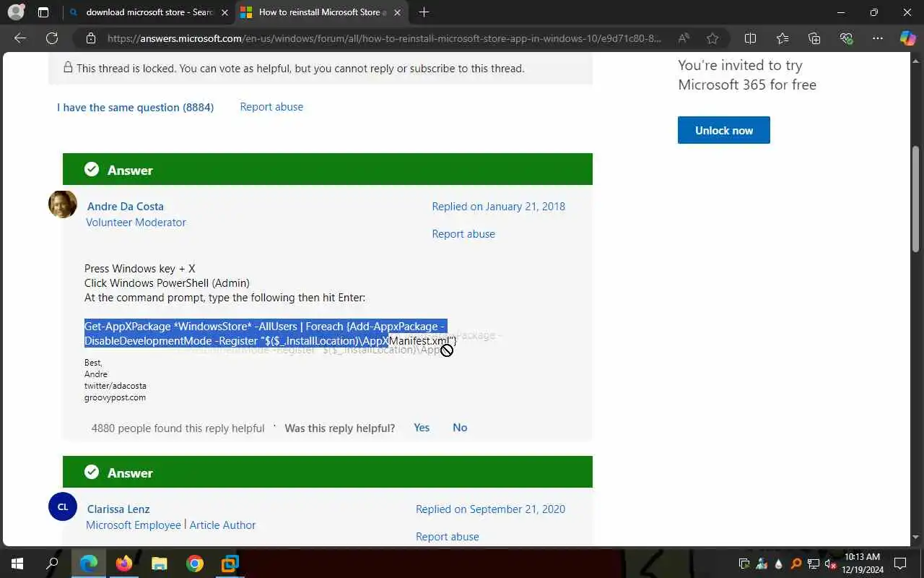Switch to the 'How to reinstall Microsoft Store' tab
Screen dimensions: 924x578
[x=323, y=12]
